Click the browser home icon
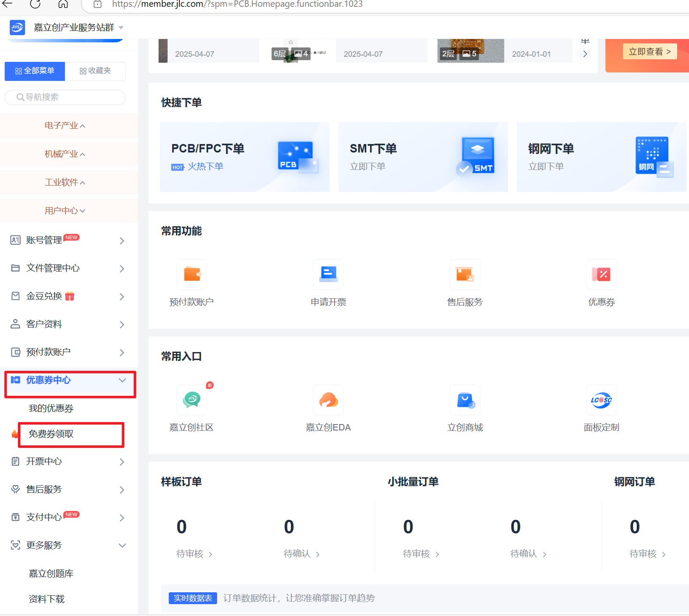Image resolution: width=689 pixels, height=616 pixels. point(63,4)
